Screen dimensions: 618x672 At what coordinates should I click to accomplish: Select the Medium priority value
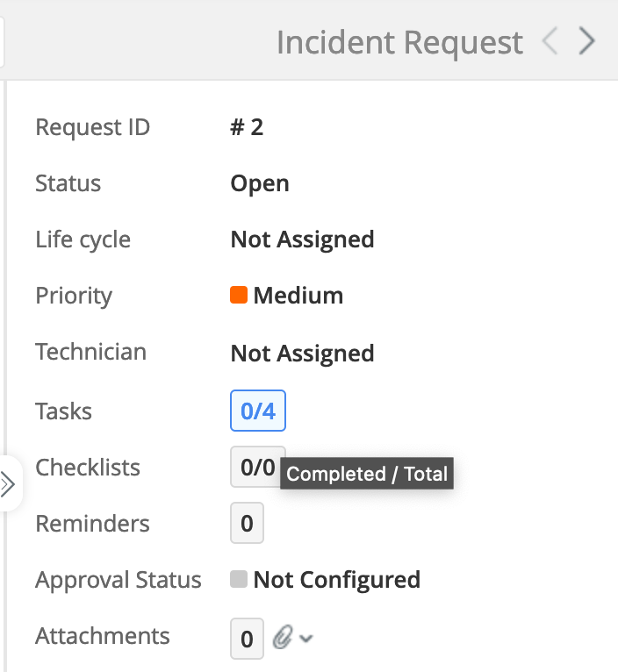[298, 296]
